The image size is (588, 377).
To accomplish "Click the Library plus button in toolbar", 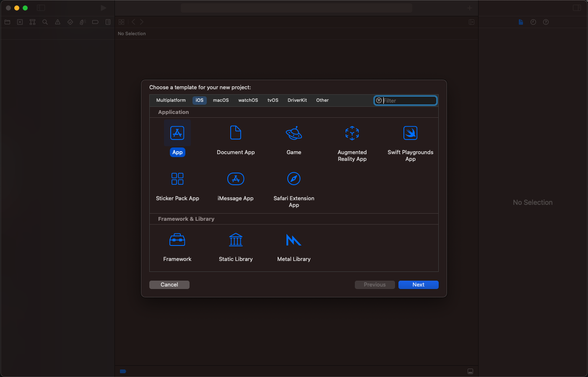I will [x=470, y=8].
